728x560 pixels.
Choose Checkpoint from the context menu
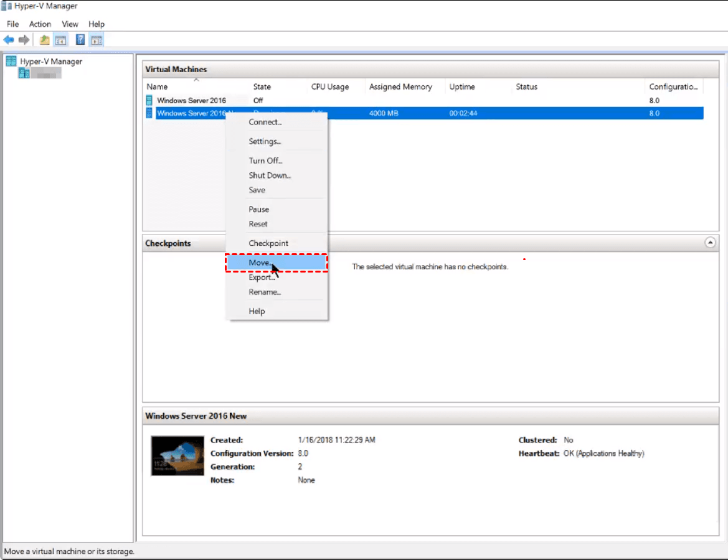(x=277, y=243)
